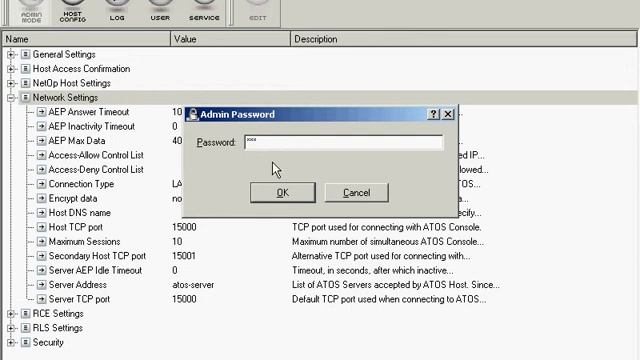Click the Password input field
Image resolution: width=640 pixels, height=360 pixels.
pyautogui.click(x=344, y=142)
